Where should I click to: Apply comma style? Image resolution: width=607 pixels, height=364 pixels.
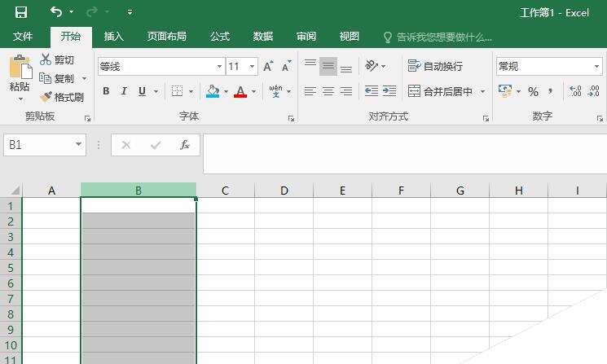(550, 92)
